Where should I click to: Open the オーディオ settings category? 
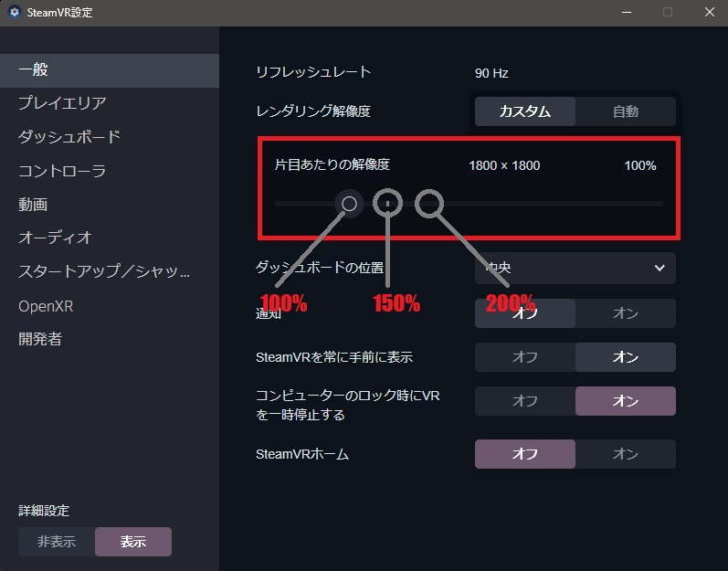(x=110, y=238)
